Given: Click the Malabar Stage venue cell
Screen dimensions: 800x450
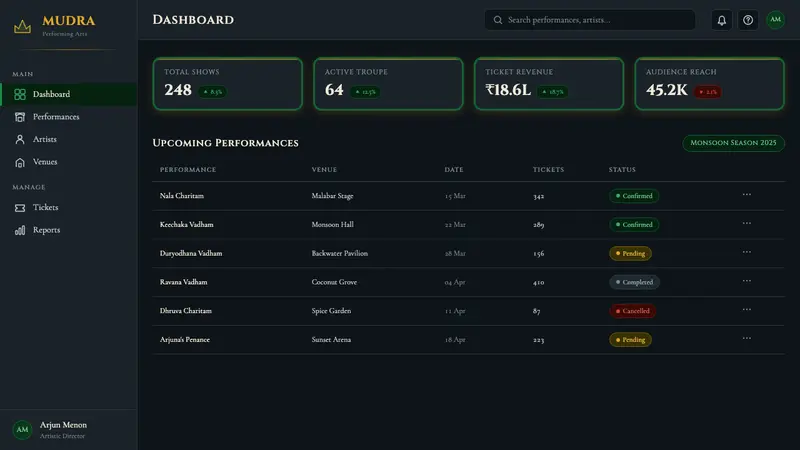Looking at the screenshot, I should tap(333, 196).
